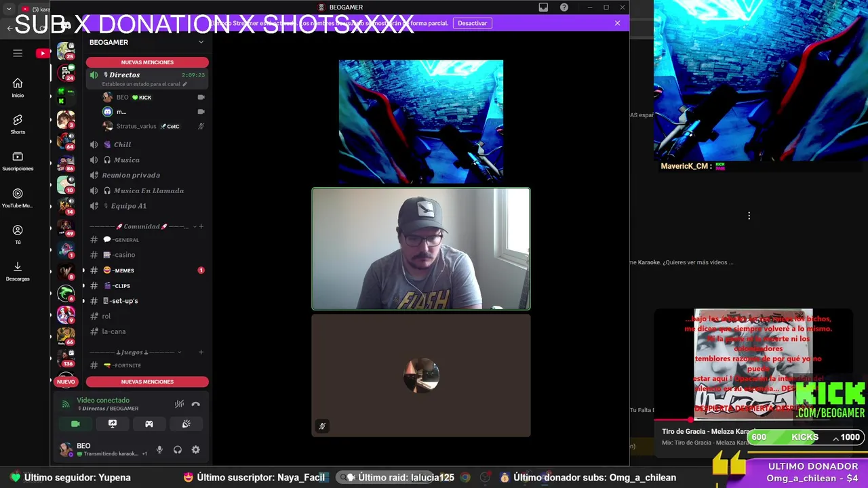Join the Chill voice channel
868x488 pixels.
tap(147, 144)
